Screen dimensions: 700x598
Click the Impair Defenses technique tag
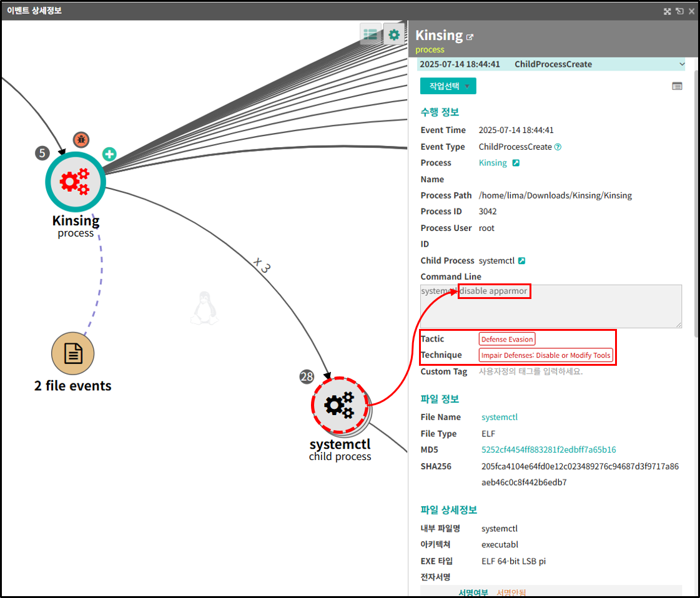[546, 355]
